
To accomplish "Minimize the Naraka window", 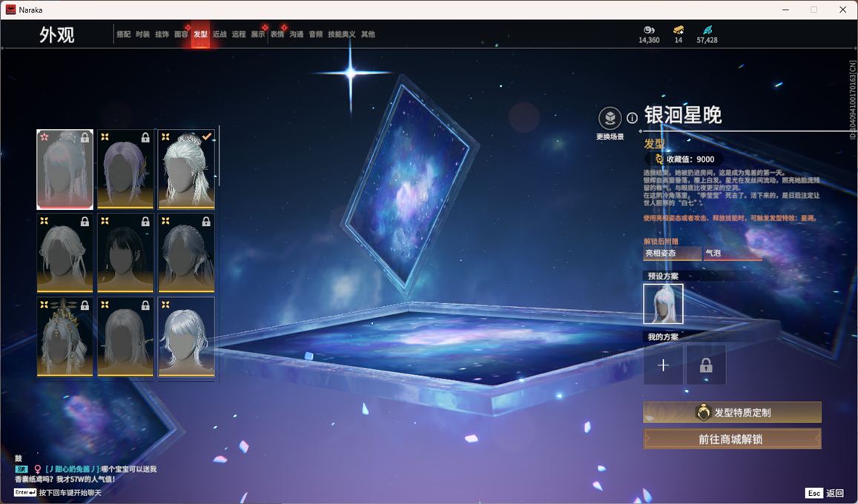I will click(786, 10).
